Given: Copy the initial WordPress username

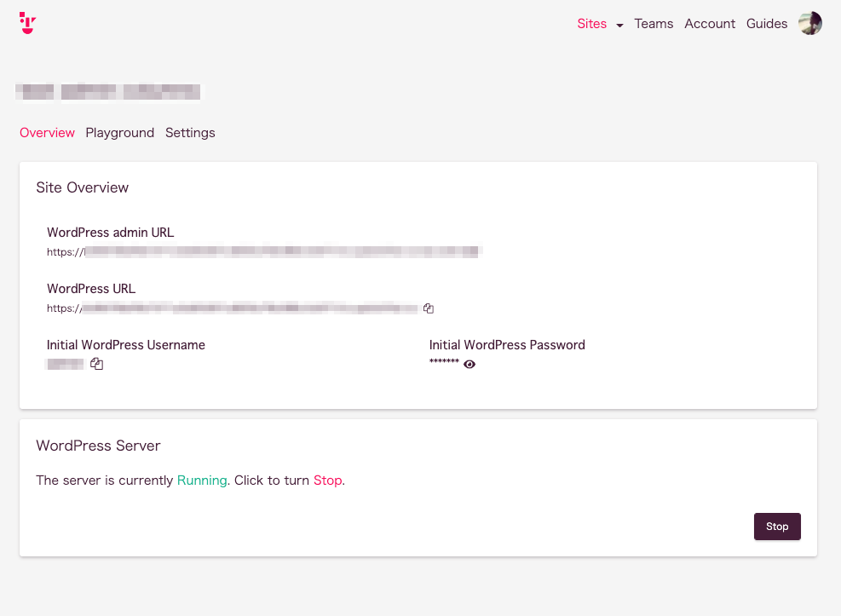Looking at the screenshot, I should point(96,364).
